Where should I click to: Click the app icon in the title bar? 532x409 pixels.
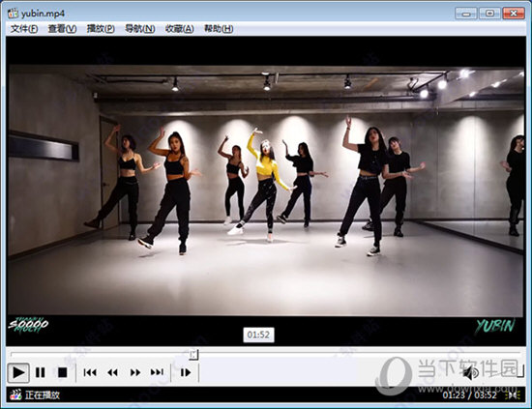coord(13,14)
